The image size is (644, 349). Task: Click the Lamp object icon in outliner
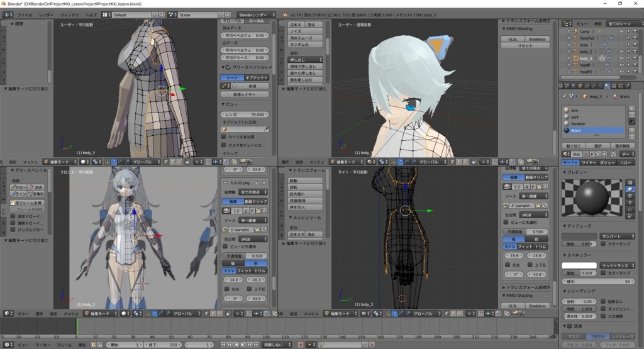(x=576, y=31)
